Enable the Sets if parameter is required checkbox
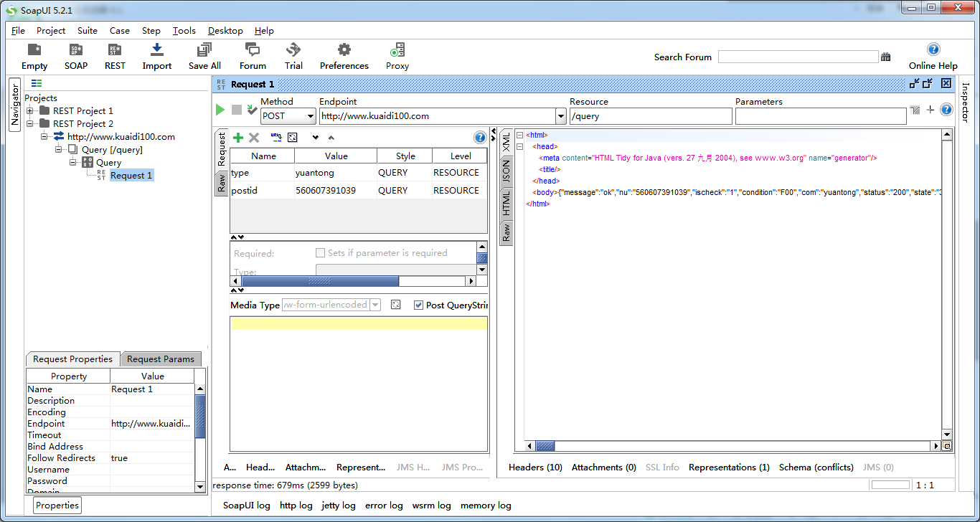This screenshot has height=522, width=980. pyautogui.click(x=320, y=252)
